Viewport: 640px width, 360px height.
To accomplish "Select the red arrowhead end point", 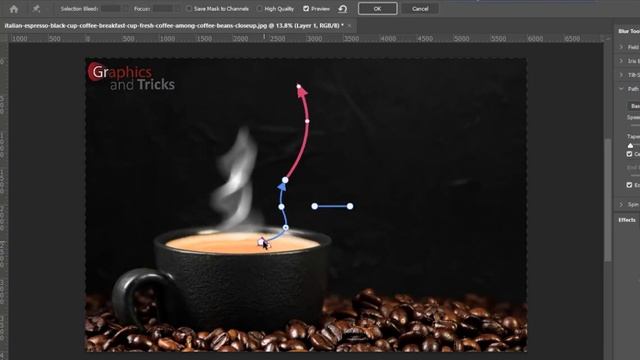I will (x=299, y=87).
